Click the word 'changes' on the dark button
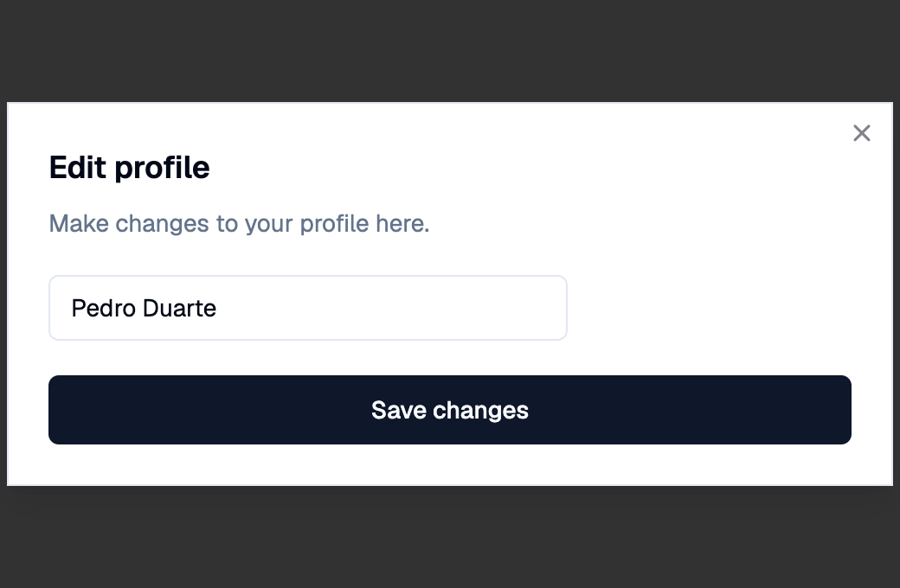Image resolution: width=900 pixels, height=588 pixels. point(480,411)
